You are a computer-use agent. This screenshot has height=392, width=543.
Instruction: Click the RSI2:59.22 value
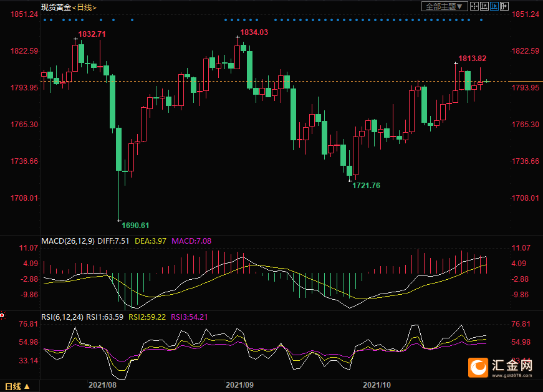tap(147, 317)
